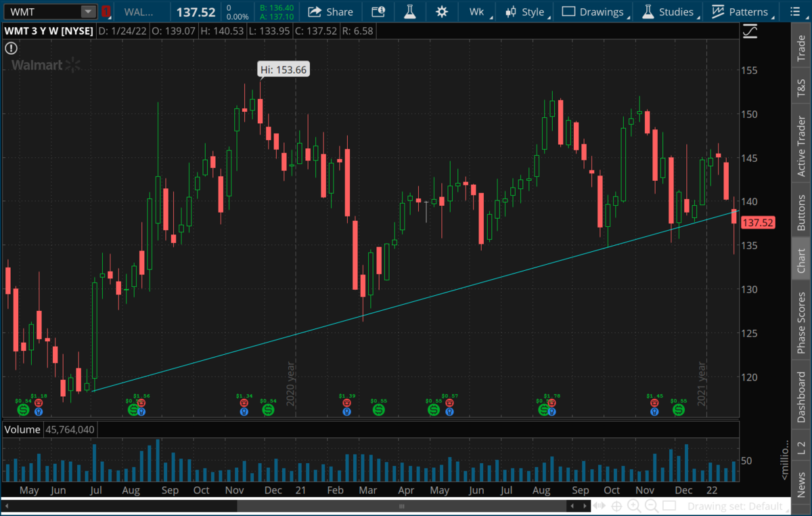The image size is (812, 516).
Task: Open the quick quote news icon
Action: point(378,12)
